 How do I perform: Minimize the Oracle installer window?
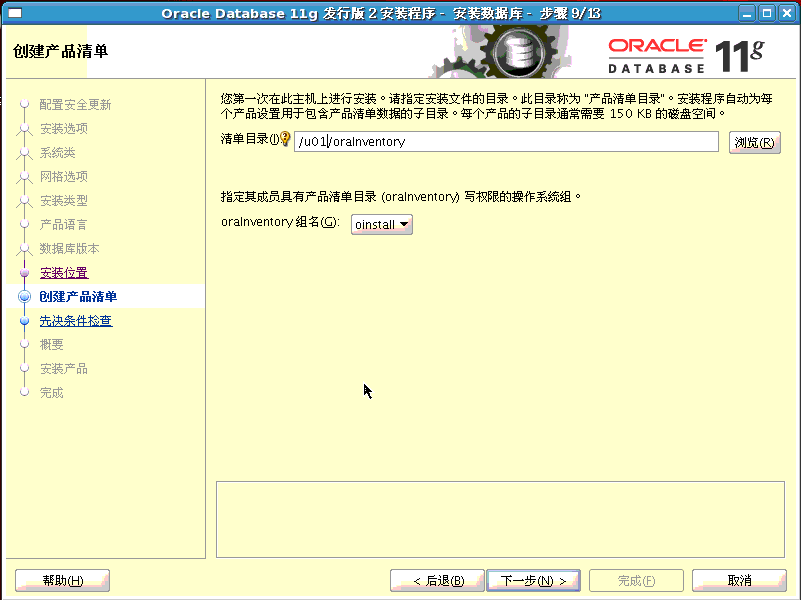pyautogui.click(x=746, y=13)
